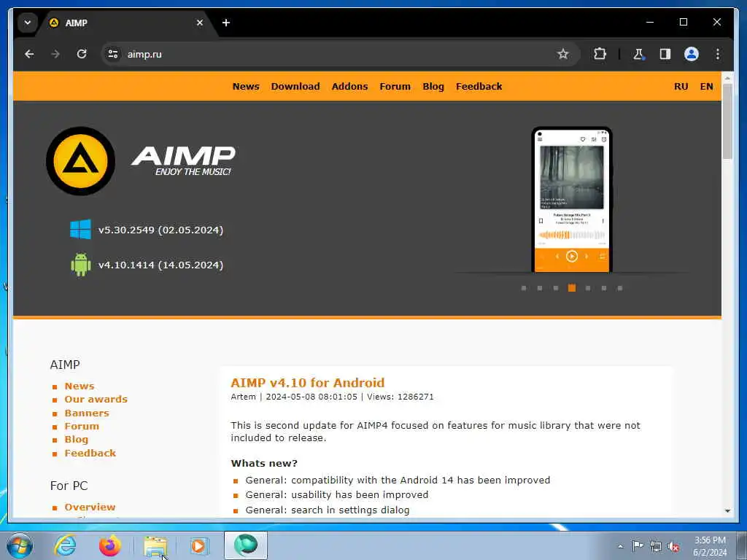Click the round AIMP logo
The width and height of the screenshot is (747, 560).
(80, 161)
